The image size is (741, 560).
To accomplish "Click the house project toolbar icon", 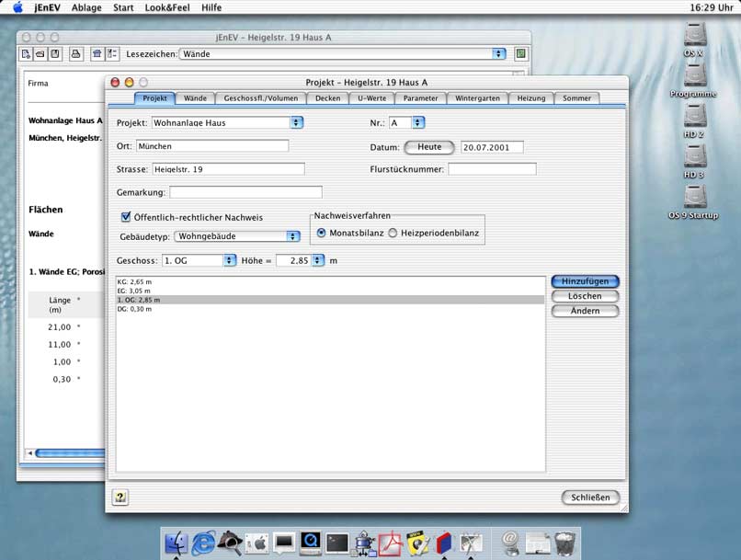I will pos(97,54).
